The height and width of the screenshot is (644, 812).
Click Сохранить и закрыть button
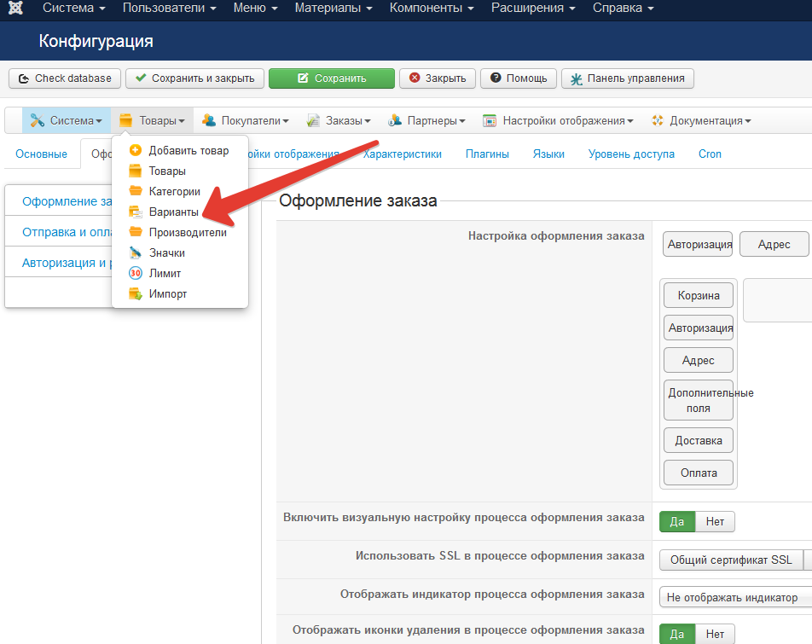(194, 78)
